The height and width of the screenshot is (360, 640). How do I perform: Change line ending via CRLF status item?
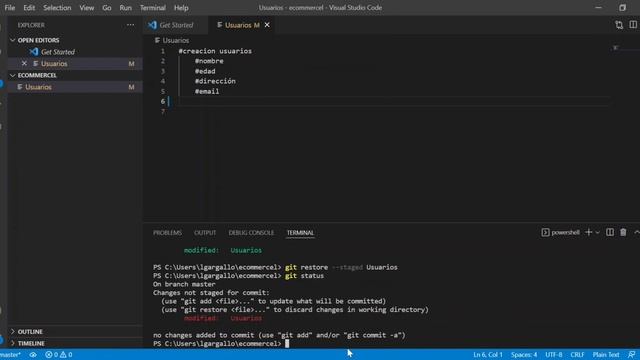click(x=577, y=355)
